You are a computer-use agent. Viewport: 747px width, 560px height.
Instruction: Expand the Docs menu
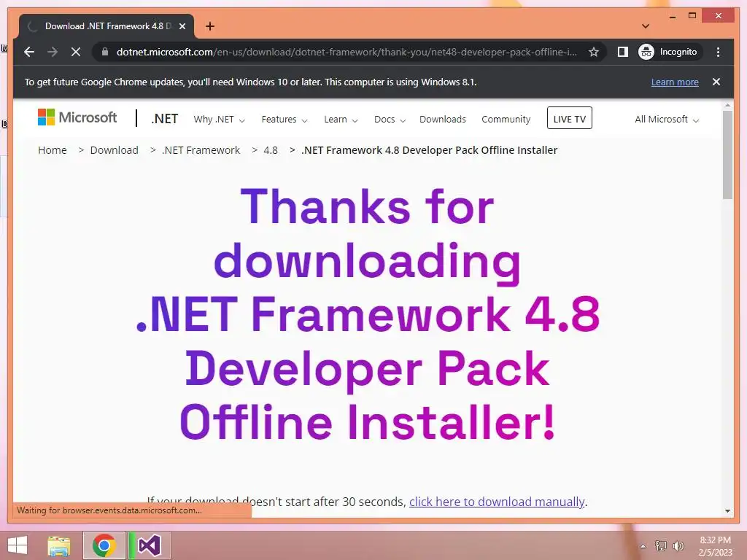click(390, 119)
